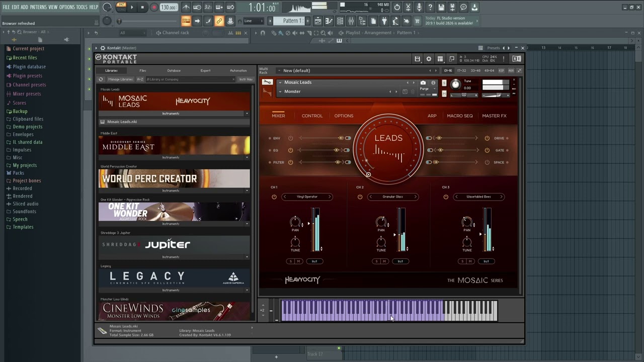Open the ARP tab
Screen dimensions: 644x362
point(432,116)
